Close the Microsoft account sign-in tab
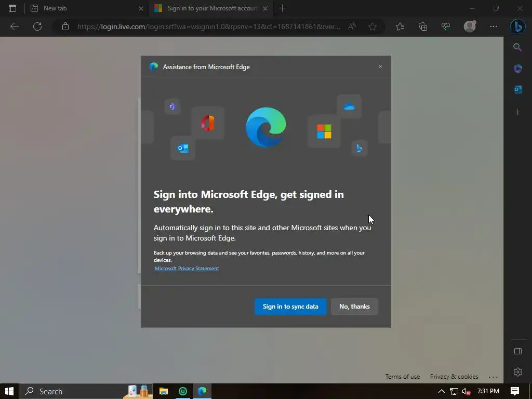 pyautogui.click(x=265, y=8)
